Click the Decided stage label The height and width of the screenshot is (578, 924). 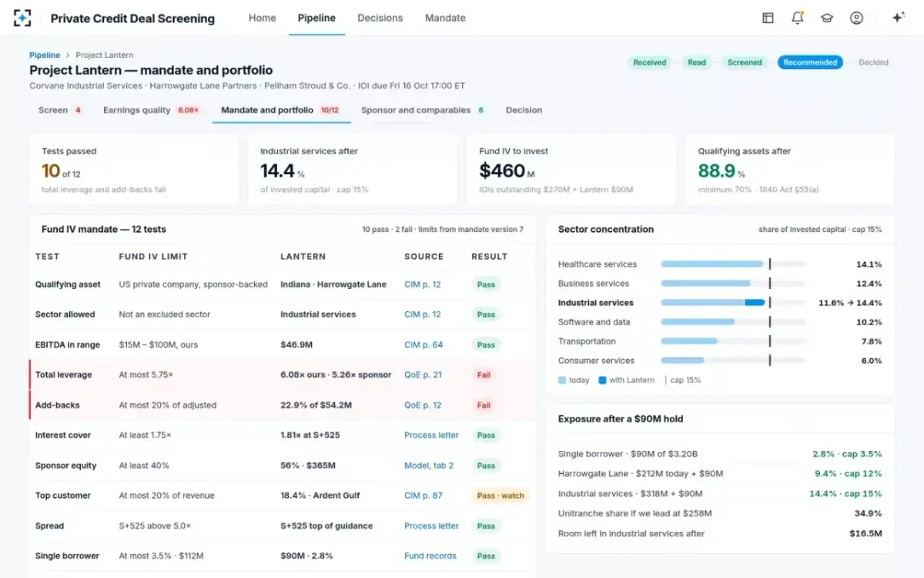click(x=873, y=62)
